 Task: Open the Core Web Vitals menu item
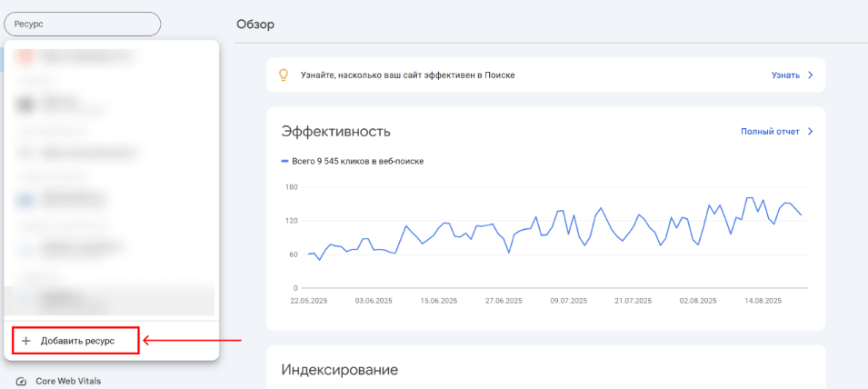tap(68, 382)
